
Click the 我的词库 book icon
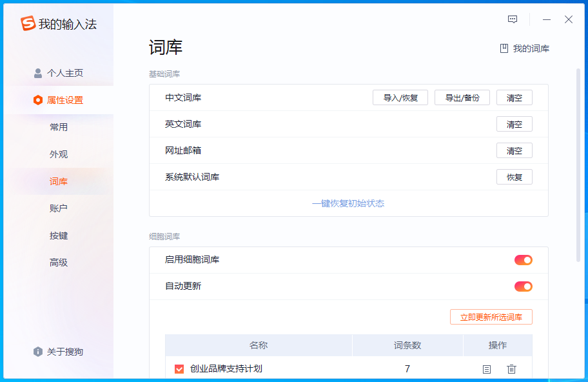(504, 48)
